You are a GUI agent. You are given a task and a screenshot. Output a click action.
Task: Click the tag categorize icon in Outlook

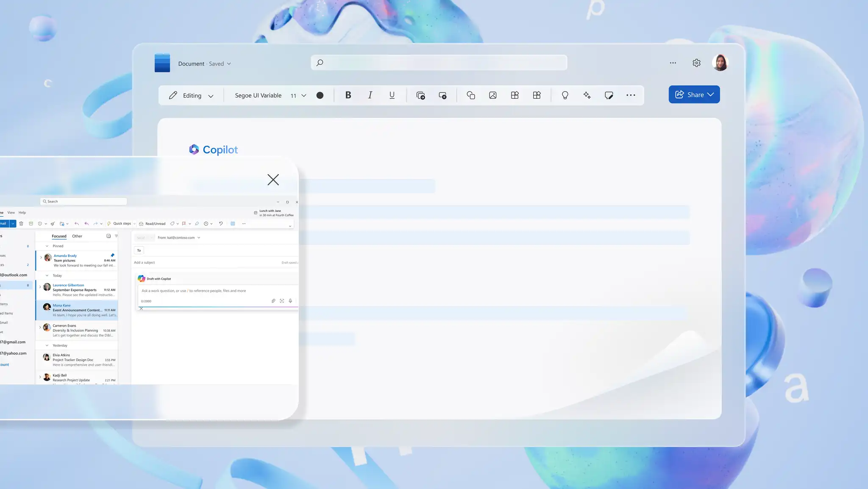coord(172,224)
